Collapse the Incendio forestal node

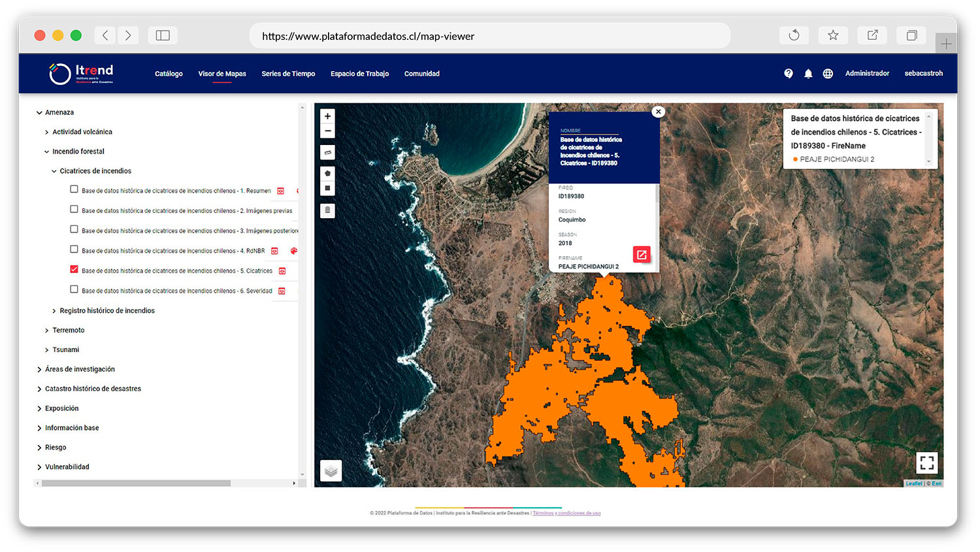click(x=47, y=152)
